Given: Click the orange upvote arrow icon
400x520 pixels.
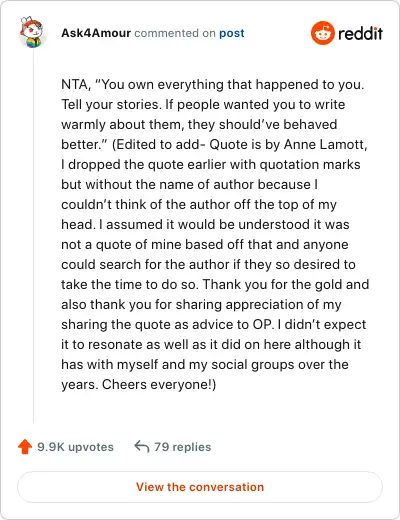Looking at the screenshot, I should coord(25,447).
